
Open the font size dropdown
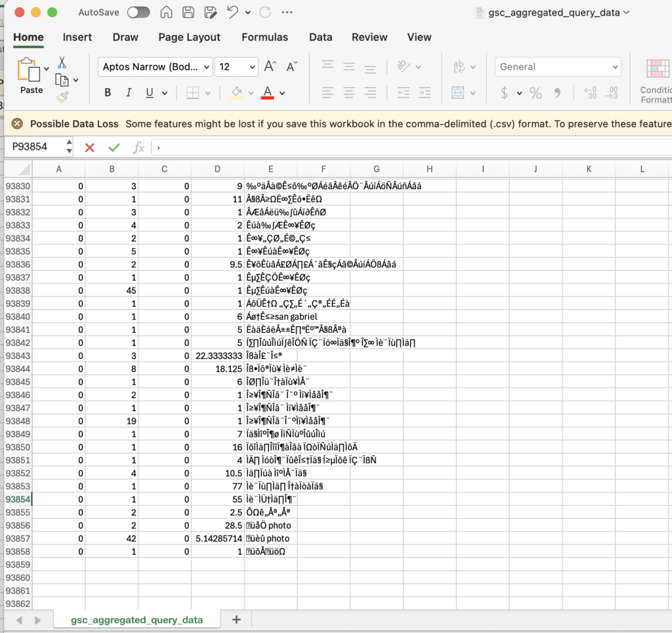[x=237, y=66]
